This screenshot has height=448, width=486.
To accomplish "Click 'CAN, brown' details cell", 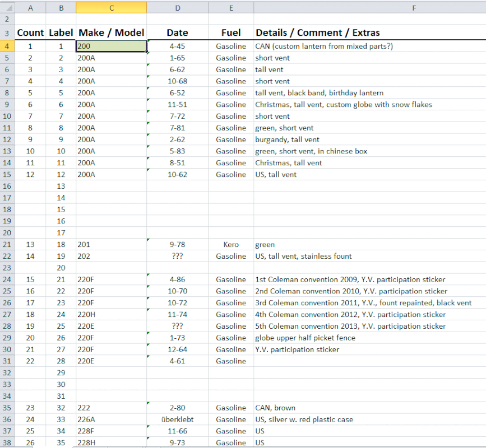I will point(370,408).
